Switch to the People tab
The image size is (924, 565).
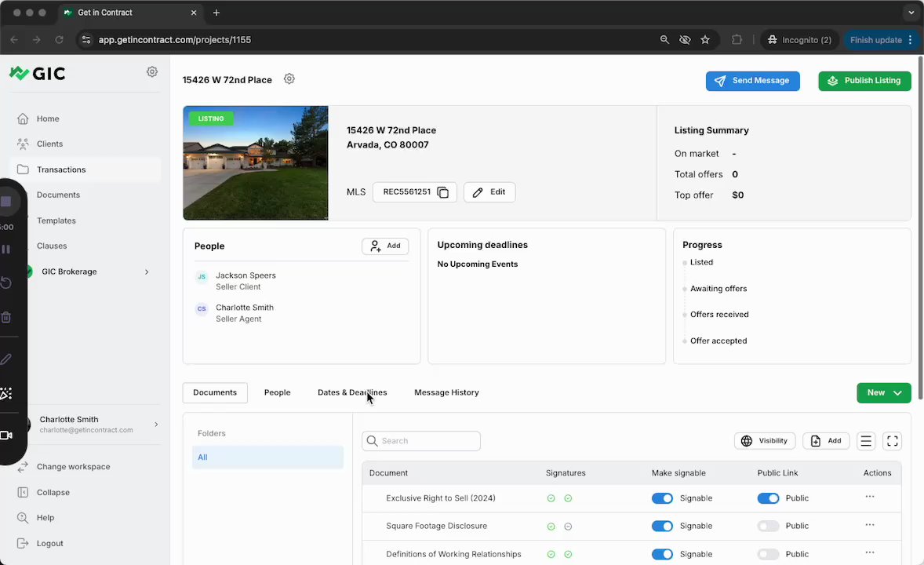(277, 393)
